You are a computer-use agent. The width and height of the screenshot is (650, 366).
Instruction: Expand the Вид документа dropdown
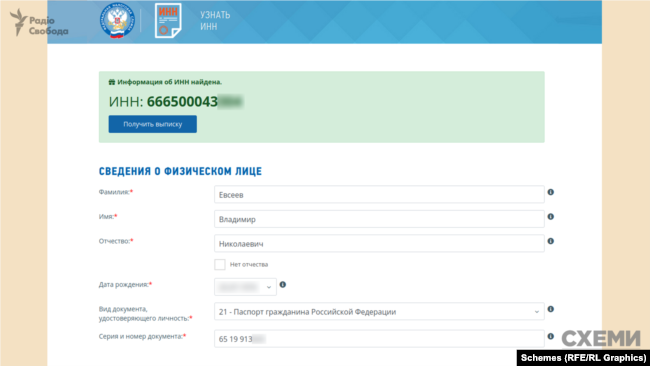(379, 311)
